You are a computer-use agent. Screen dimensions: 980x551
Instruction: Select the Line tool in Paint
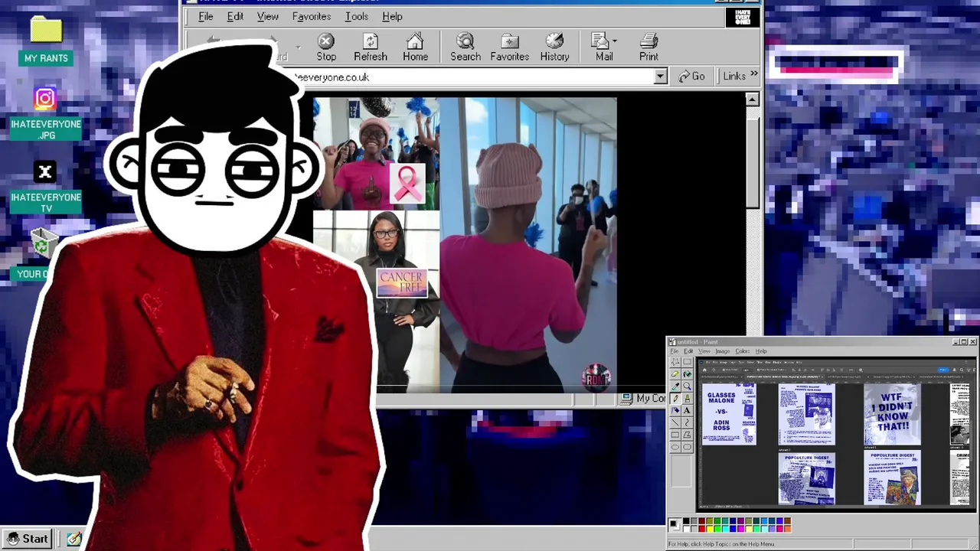tap(675, 422)
